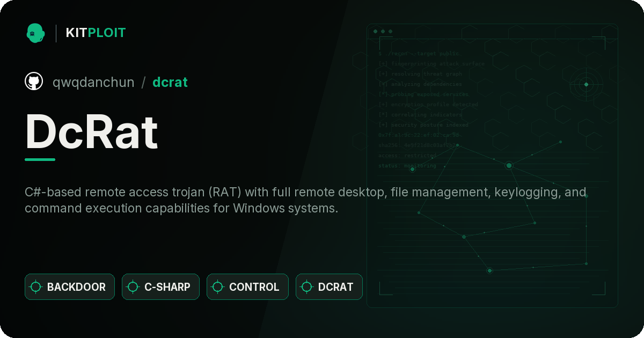Click the description text about remote access trojan
Screen dimensions: 644x338
306,200
